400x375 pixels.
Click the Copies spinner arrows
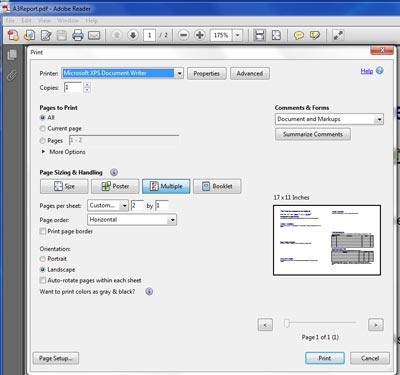(x=87, y=88)
